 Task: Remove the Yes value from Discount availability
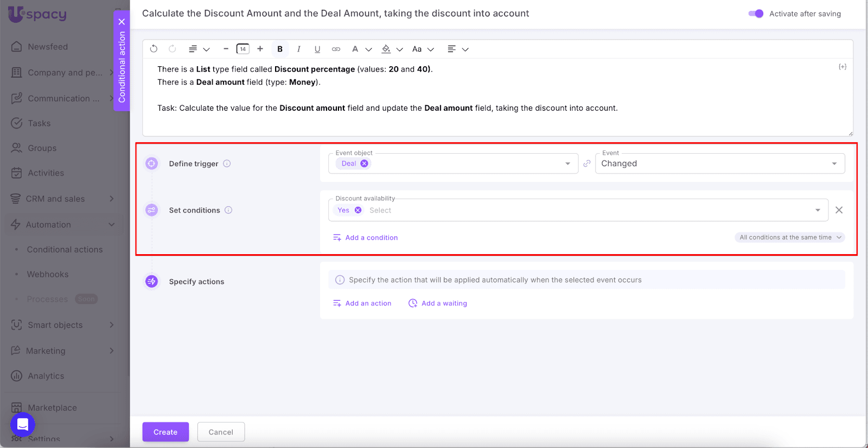pos(358,210)
